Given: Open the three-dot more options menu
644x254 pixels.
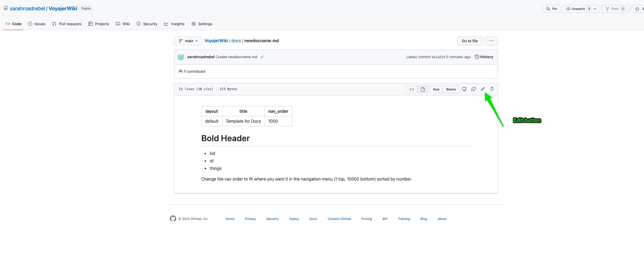Looking at the screenshot, I should point(491,41).
